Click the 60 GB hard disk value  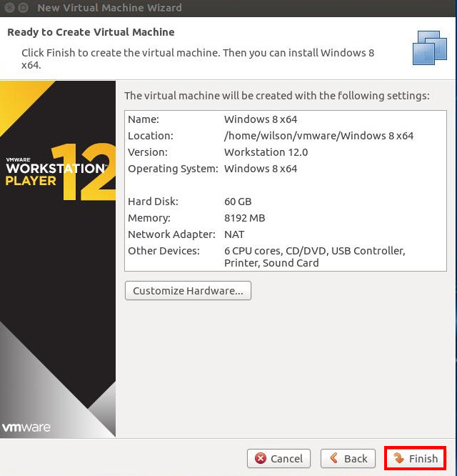pos(238,202)
